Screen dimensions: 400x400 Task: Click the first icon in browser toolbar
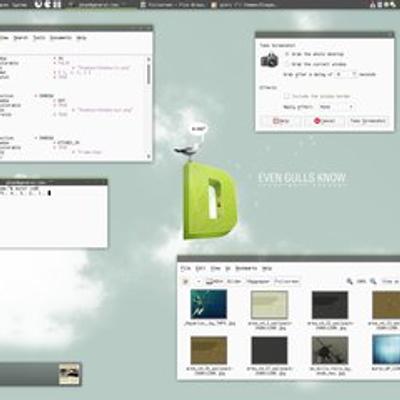[186, 282]
